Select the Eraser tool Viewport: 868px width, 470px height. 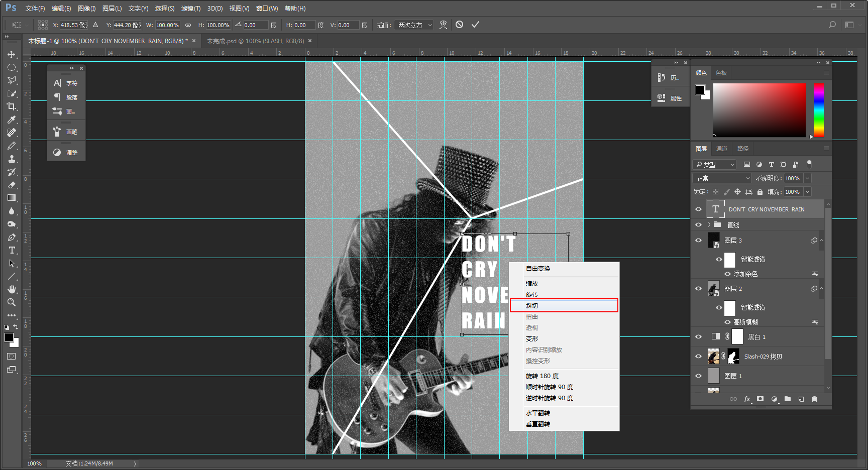pyautogui.click(x=12, y=185)
